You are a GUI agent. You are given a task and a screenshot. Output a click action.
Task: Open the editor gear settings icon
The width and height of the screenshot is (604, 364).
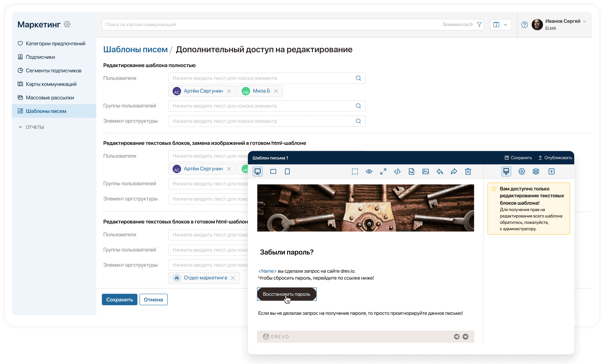(522, 171)
